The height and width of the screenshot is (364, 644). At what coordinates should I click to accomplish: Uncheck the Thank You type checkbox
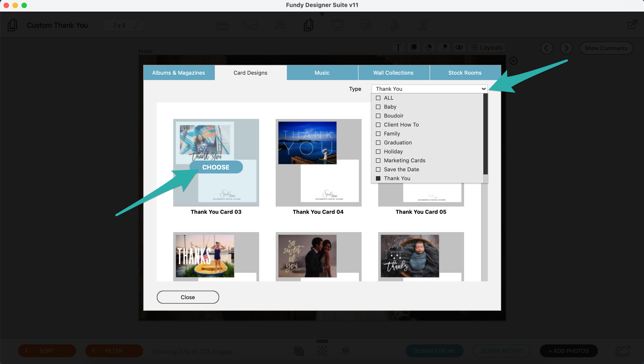[378, 178]
